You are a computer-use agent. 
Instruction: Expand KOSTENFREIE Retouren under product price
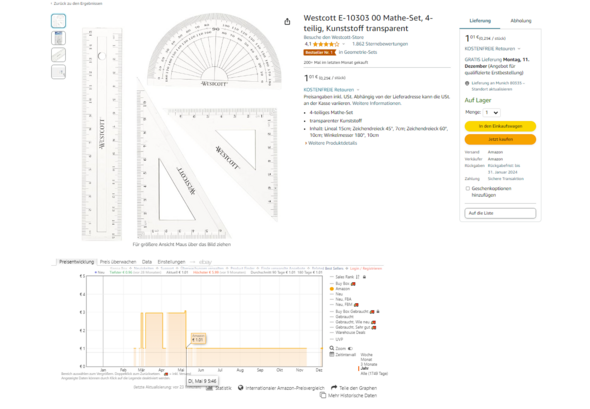[331, 90]
